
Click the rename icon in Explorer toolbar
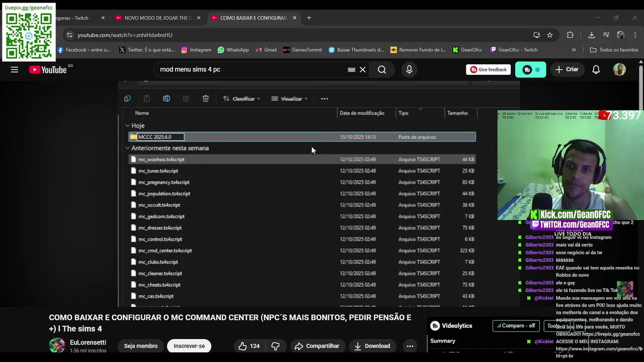[x=167, y=99]
